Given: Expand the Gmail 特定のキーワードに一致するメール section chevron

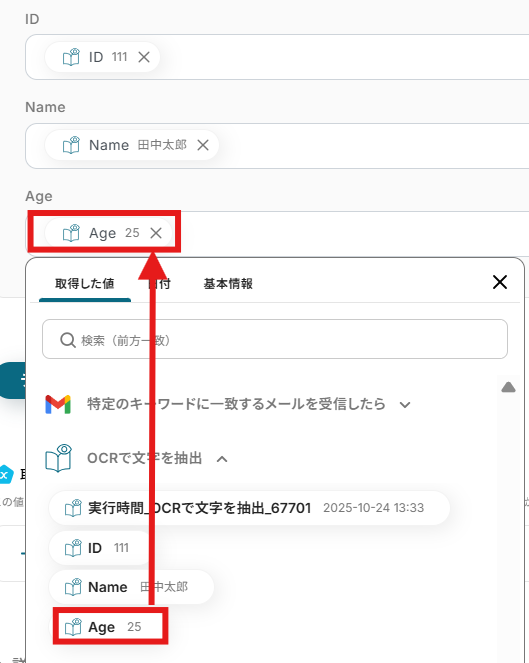Looking at the screenshot, I should tap(405, 405).
